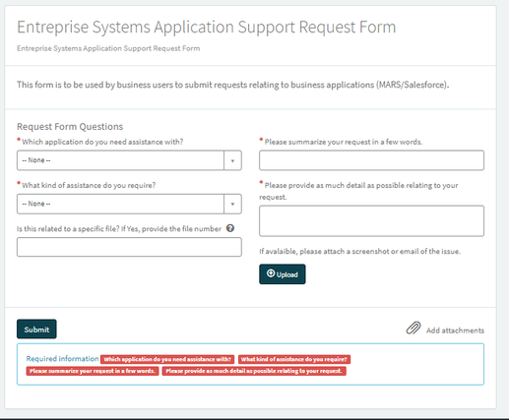The width and height of the screenshot is (509, 420).
Task: Click the Request Form Questions heading
Action: pyautogui.click(x=70, y=127)
